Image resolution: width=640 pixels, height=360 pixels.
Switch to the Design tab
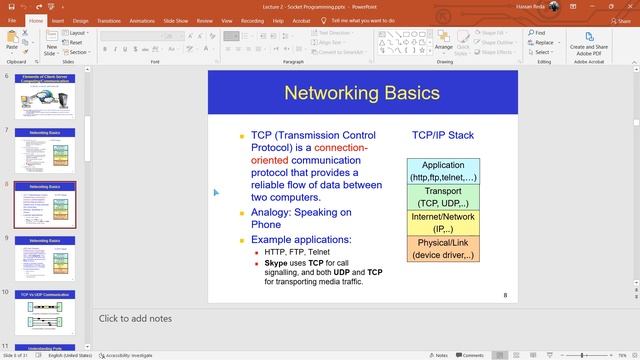coord(80,20)
